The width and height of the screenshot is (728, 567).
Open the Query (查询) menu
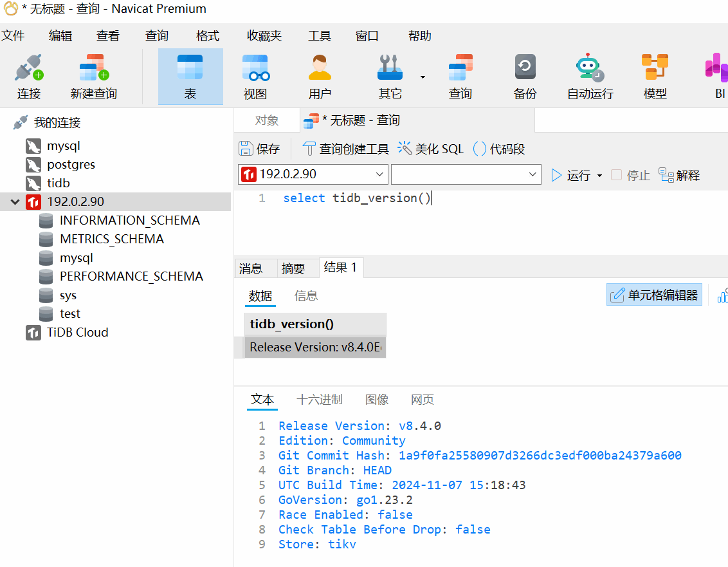coord(156,36)
